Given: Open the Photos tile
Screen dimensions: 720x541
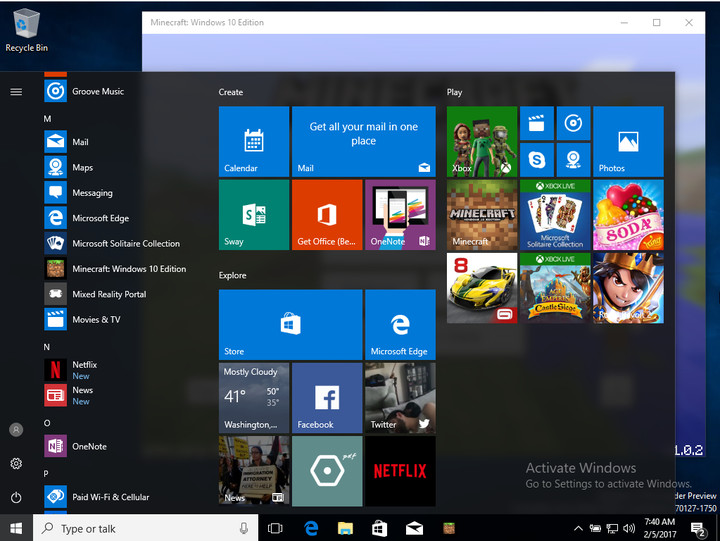Looking at the screenshot, I should coord(628,141).
